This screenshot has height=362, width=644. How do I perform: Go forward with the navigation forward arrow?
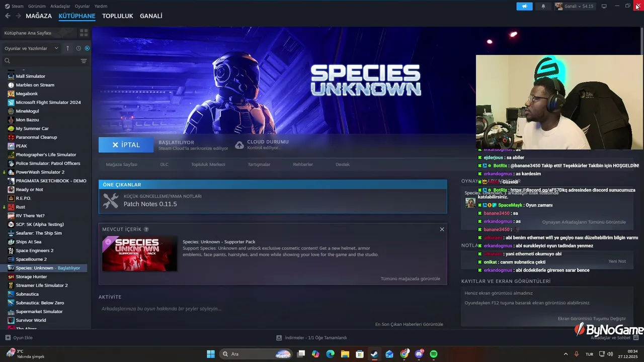click(x=18, y=16)
